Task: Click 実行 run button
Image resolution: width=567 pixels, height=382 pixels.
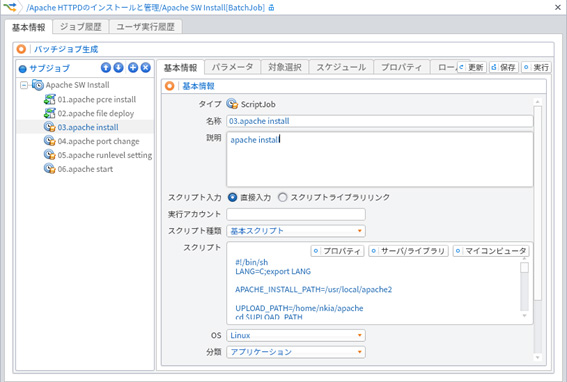Action: click(x=536, y=67)
